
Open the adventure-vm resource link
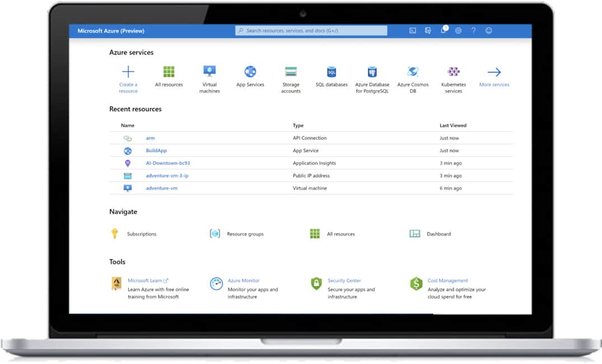click(x=162, y=188)
